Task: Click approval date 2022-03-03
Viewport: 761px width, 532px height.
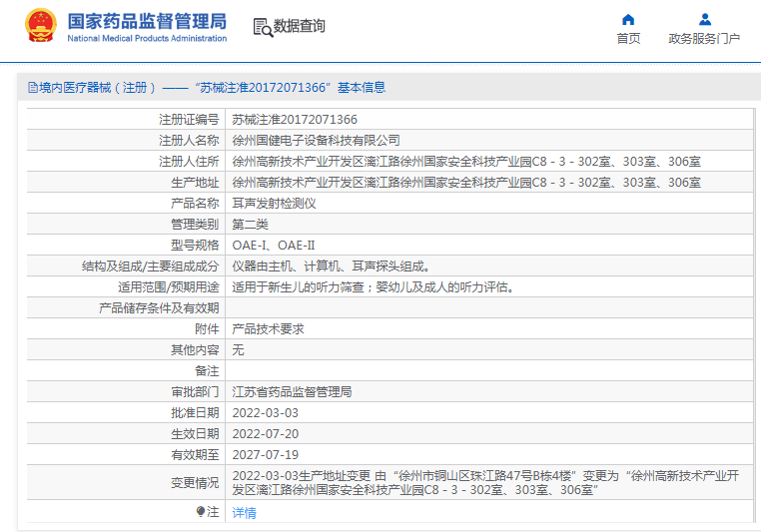Action: coord(265,412)
